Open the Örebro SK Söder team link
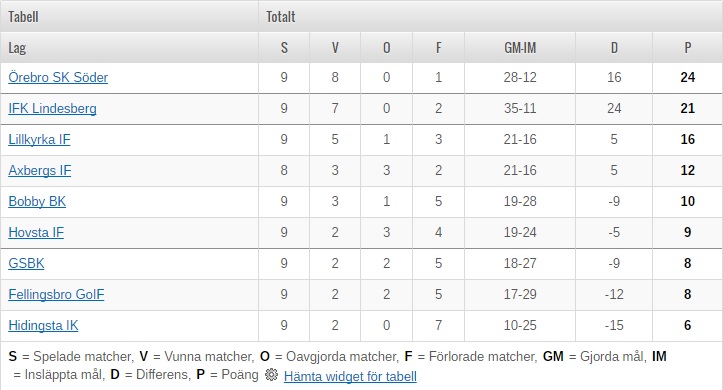Screen dimensions: 723x390 pyautogui.click(x=58, y=77)
